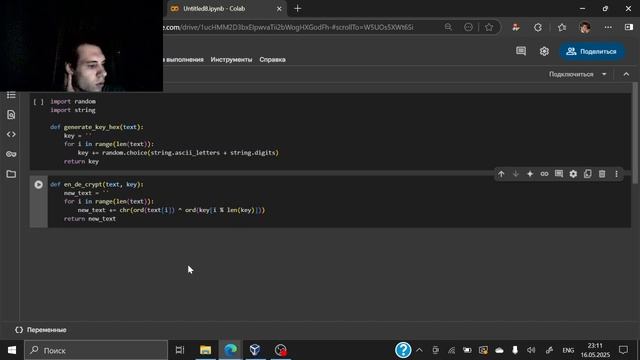This screenshot has height=360, width=640.
Task: Run the en_de_crypt code cell
Action: coord(38,185)
